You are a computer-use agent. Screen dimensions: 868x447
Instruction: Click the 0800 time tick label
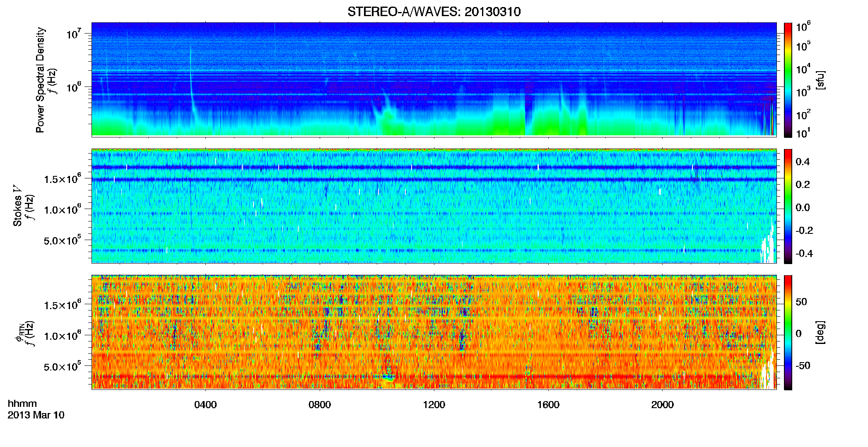tap(320, 405)
